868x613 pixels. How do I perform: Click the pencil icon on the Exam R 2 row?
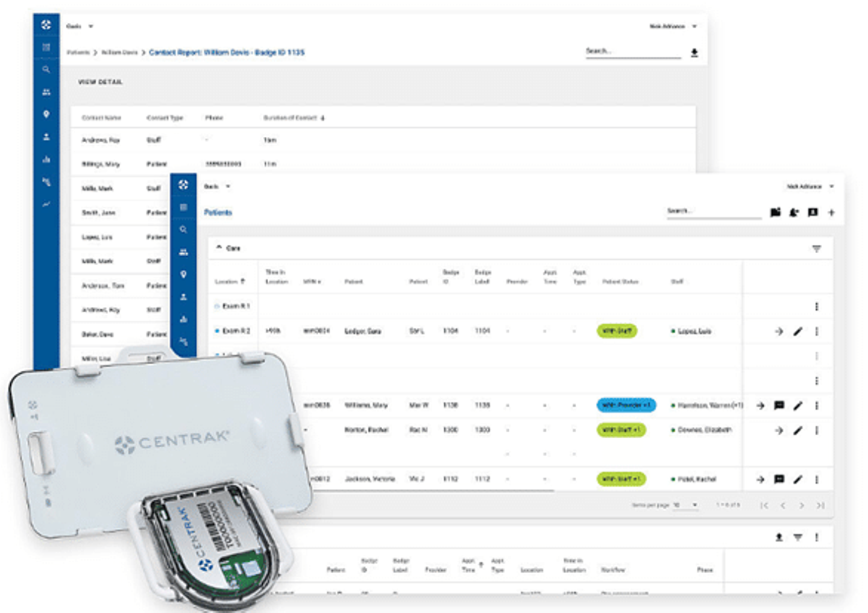coord(797,331)
